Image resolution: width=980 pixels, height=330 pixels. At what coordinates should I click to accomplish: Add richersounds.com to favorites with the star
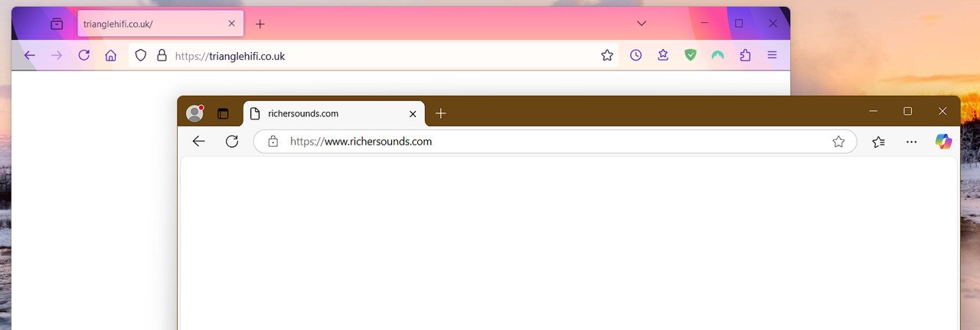[838, 141]
